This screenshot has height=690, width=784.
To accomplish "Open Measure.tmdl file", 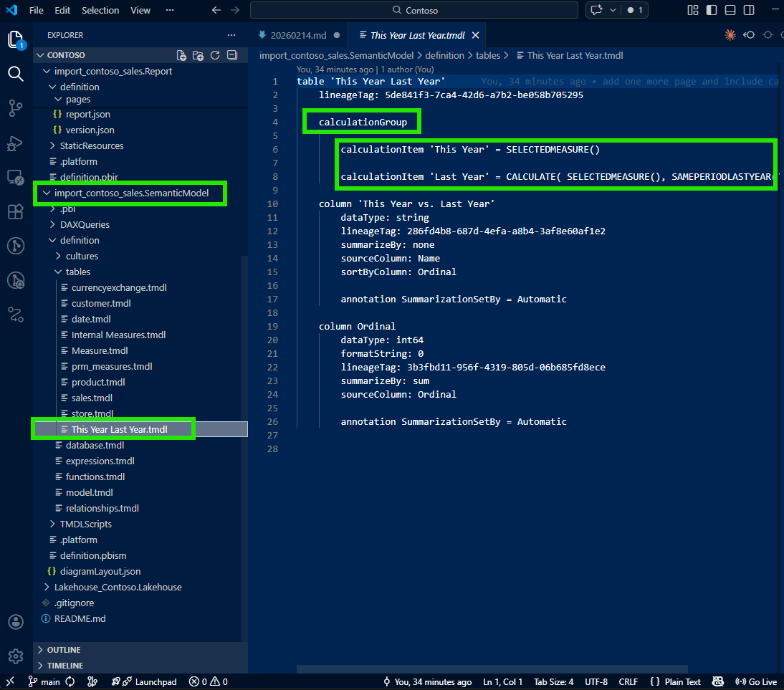I will (100, 350).
